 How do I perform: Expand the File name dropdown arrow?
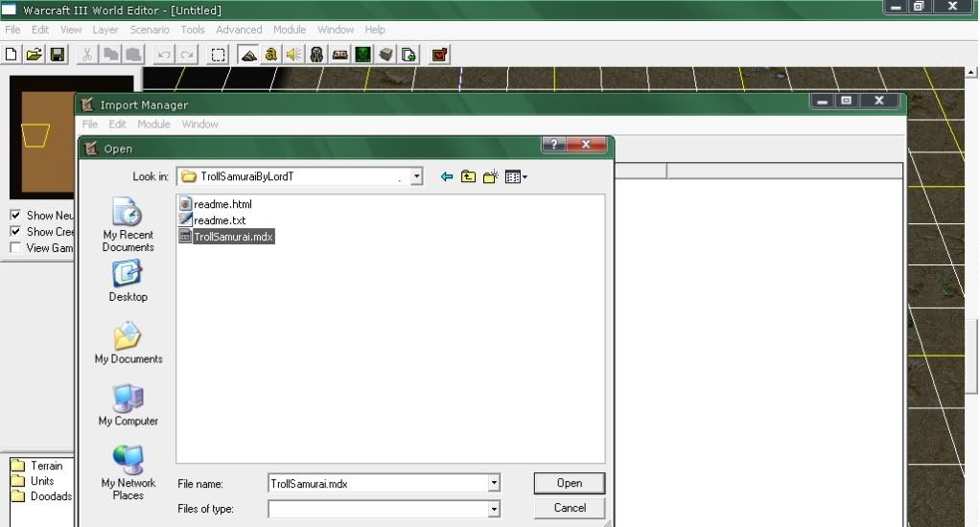click(x=494, y=483)
